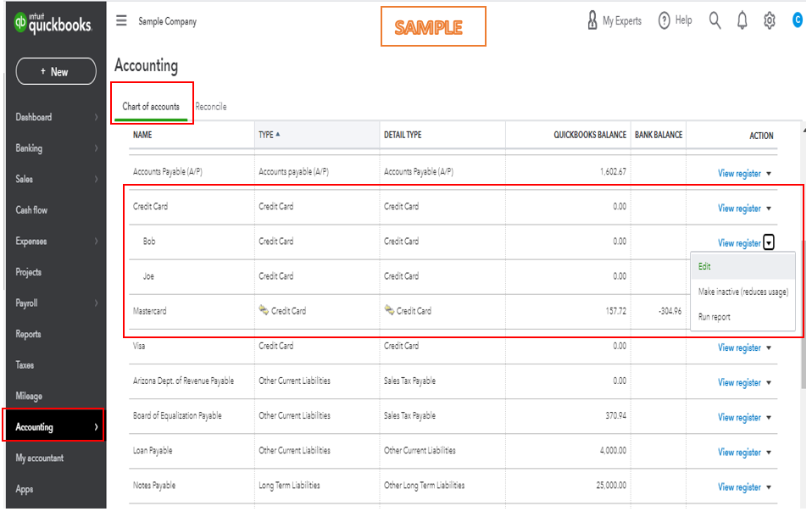Open action dropdown arrow for Accounts Payable row

pos(769,174)
